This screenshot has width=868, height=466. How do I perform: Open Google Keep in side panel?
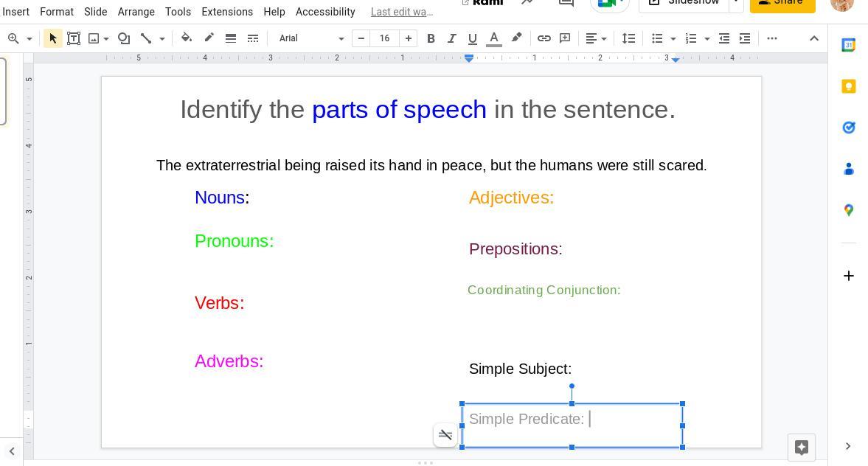(848, 87)
